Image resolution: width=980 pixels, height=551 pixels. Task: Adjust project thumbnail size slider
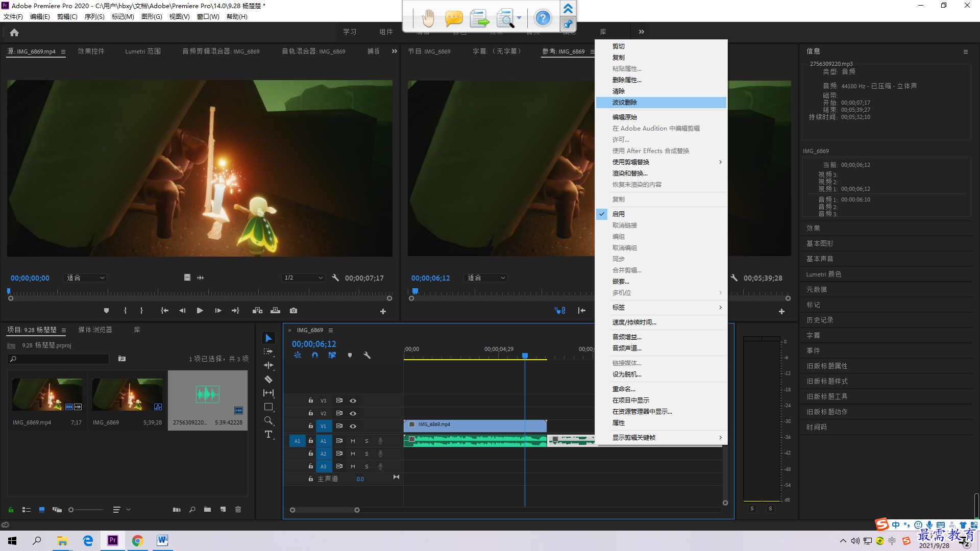pyautogui.click(x=71, y=510)
